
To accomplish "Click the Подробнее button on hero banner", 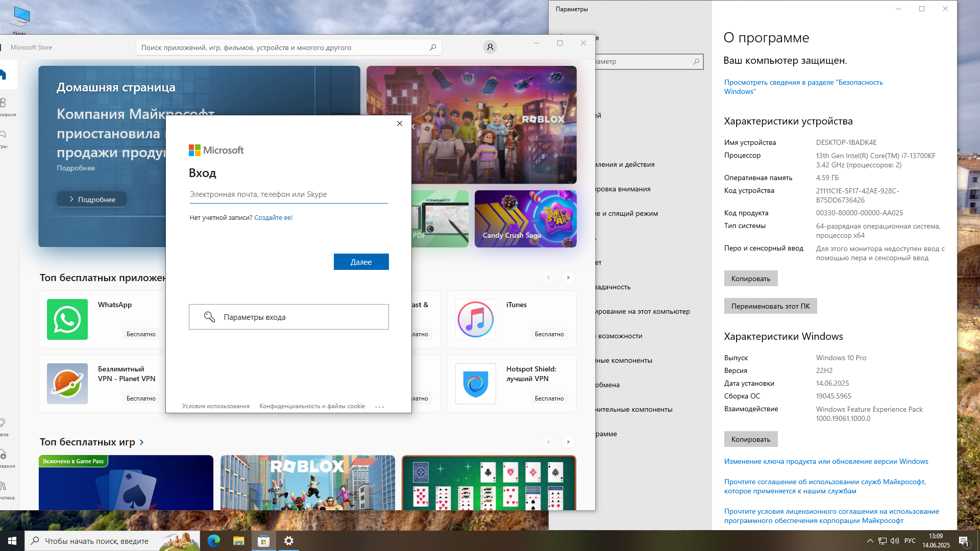I will (x=91, y=199).
